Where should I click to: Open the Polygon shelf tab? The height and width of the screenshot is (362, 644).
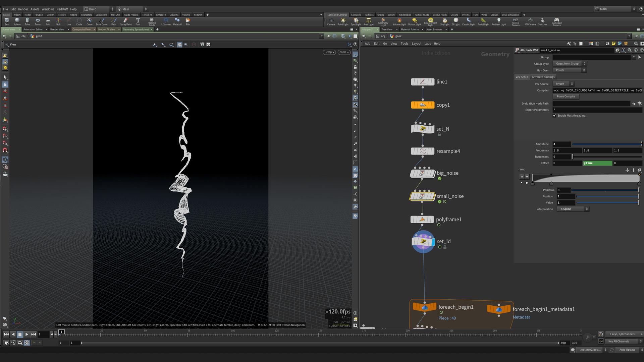(39, 15)
